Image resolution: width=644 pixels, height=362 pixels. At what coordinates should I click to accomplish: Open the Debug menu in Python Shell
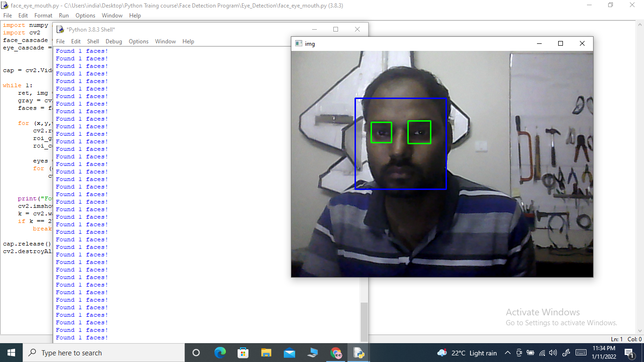(x=114, y=41)
